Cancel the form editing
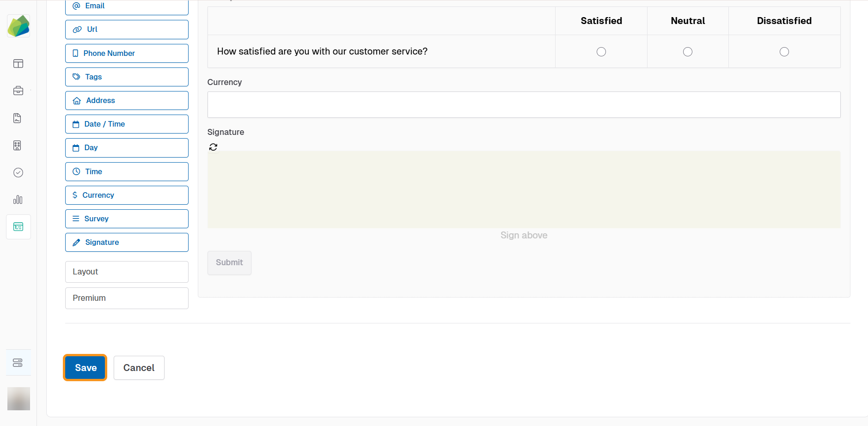The image size is (868, 426). pyautogui.click(x=139, y=368)
